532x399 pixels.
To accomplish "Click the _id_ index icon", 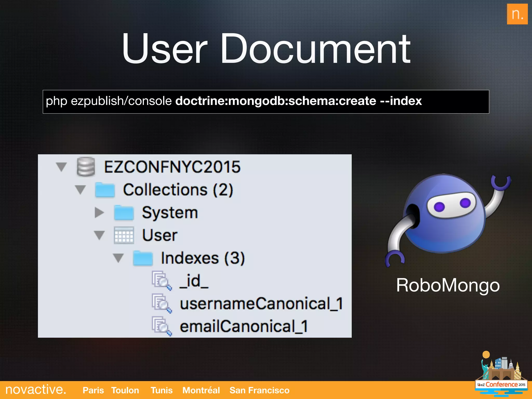I will coord(162,281).
